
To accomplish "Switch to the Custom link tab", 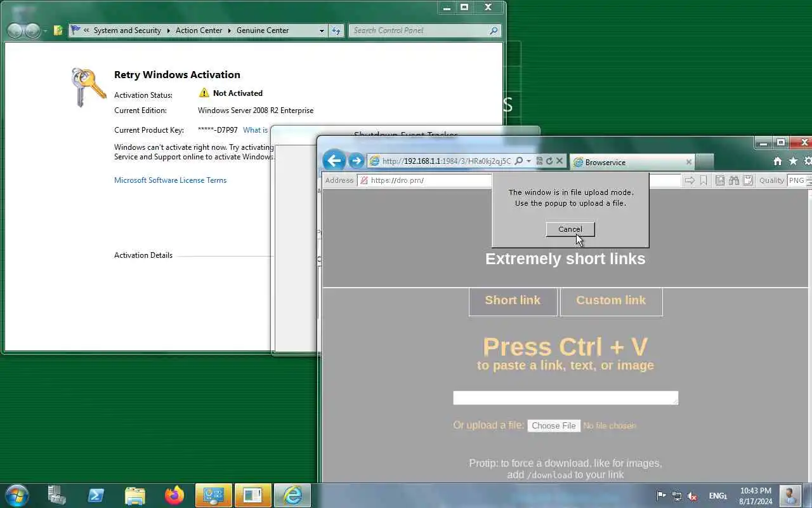I will tap(611, 301).
